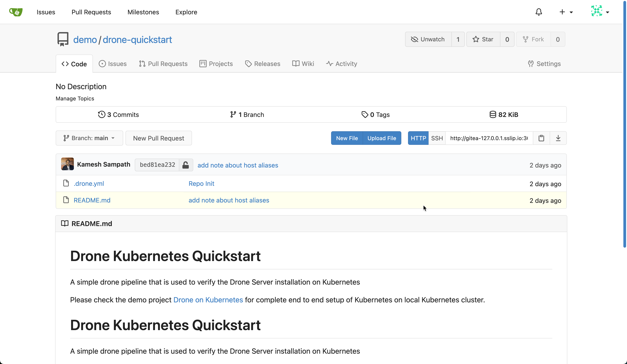The height and width of the screenshot is (364, 627).
Task: View the 1 Branch list
Action: [x=247, y=114]
